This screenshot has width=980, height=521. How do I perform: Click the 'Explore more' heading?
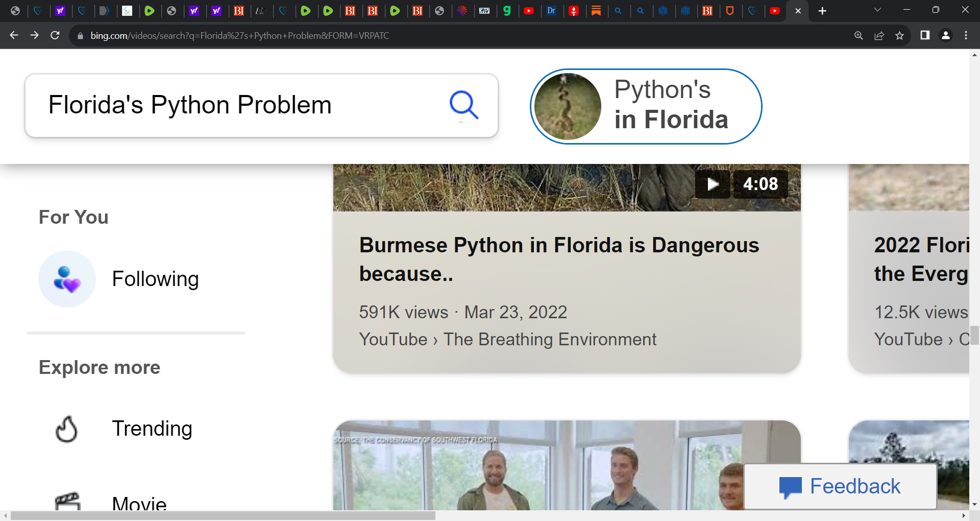(x=100, y=367)
